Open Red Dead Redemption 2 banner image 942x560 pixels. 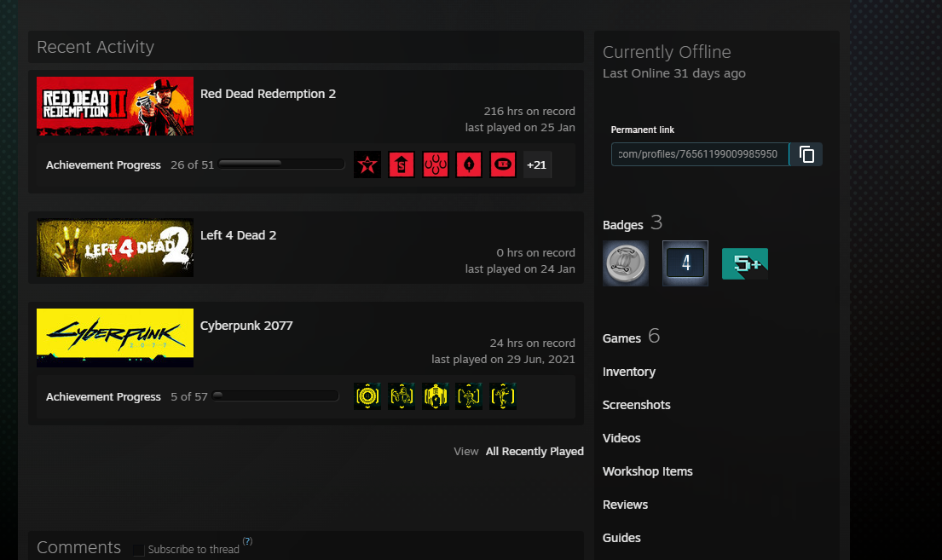point(115,106)
